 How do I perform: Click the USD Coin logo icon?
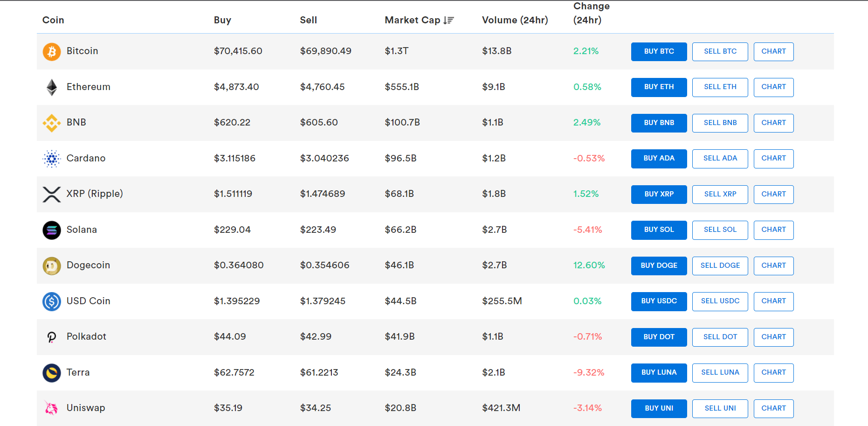pos(52,301)
